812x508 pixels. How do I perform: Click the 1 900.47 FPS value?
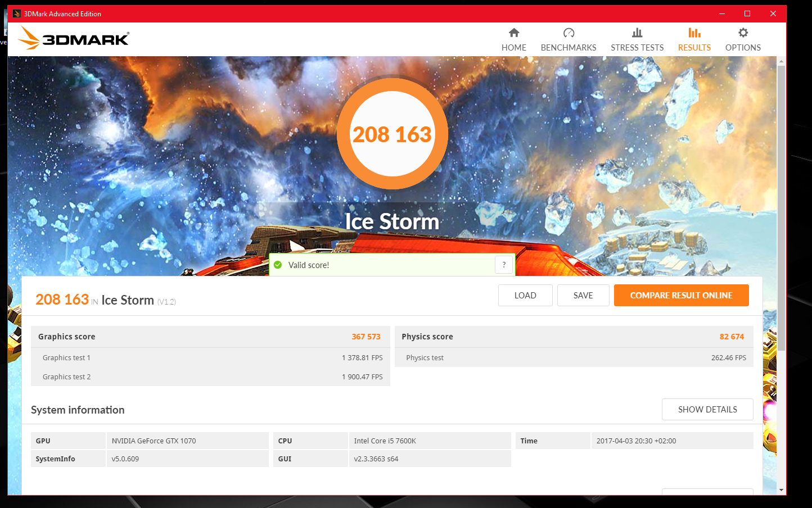[x=362, y=377]
